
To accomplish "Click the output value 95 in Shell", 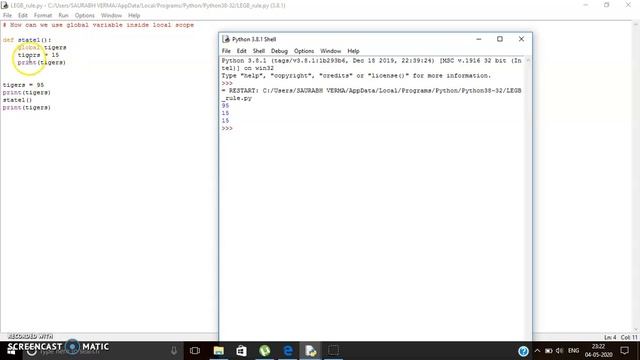I will coord(225,106).
